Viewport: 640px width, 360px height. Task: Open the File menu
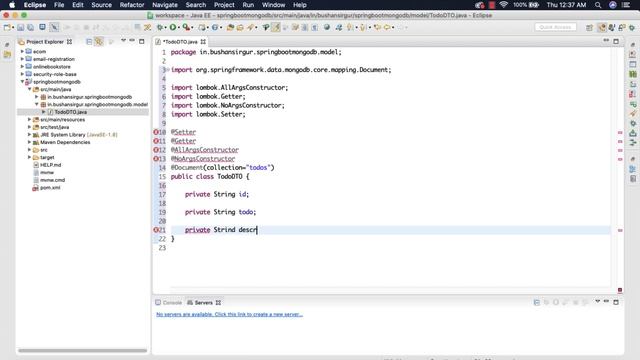pyautogui.click(x=59, y=5)
